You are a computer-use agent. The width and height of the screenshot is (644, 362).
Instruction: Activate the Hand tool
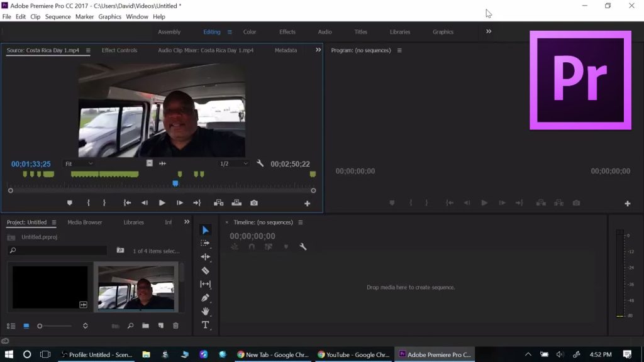coord(206,312)
